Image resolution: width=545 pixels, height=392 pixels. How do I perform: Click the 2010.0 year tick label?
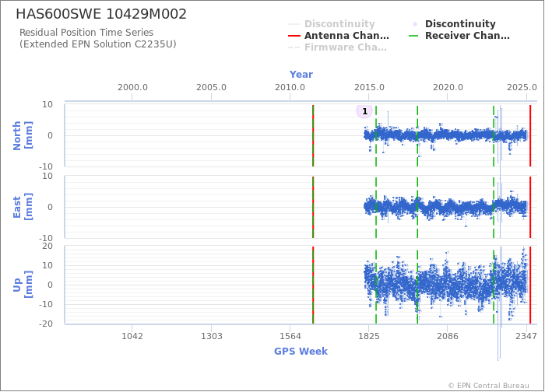[290, 87]
